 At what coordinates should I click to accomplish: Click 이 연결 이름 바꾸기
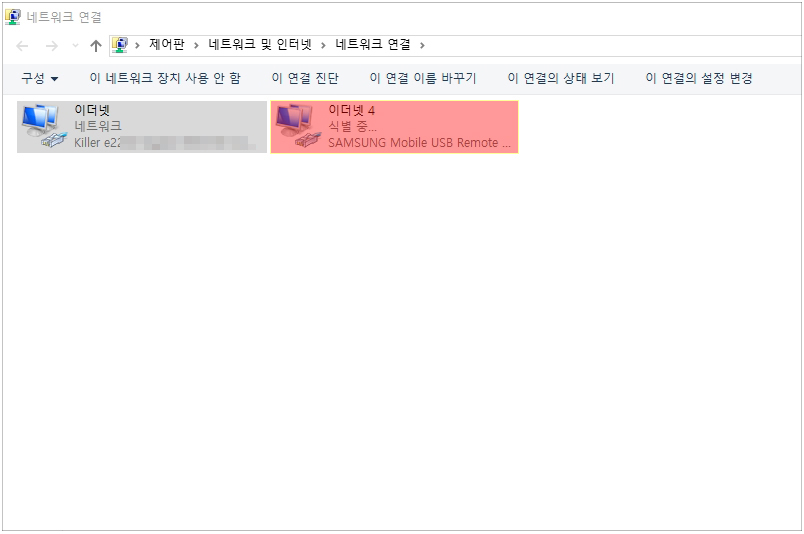point(423,78)
